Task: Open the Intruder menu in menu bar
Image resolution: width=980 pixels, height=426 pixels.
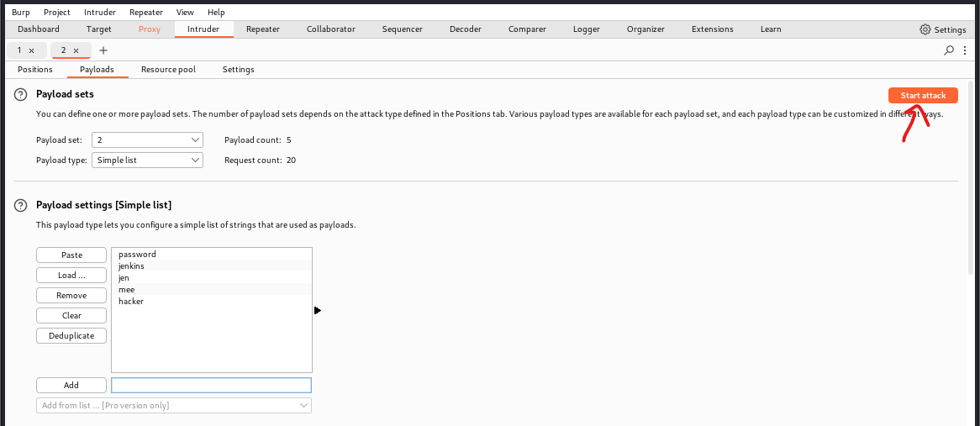Action: click(x=100, y=13)
